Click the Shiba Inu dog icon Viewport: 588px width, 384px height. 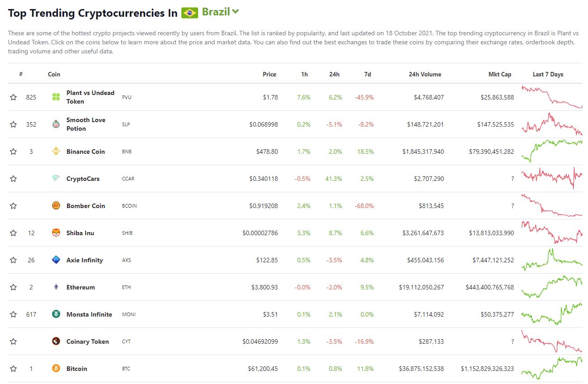(56, 232)
